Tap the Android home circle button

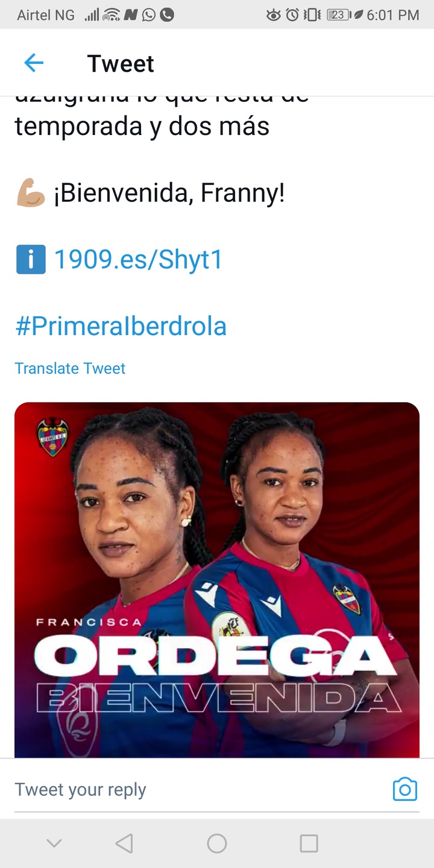(217, 843)
